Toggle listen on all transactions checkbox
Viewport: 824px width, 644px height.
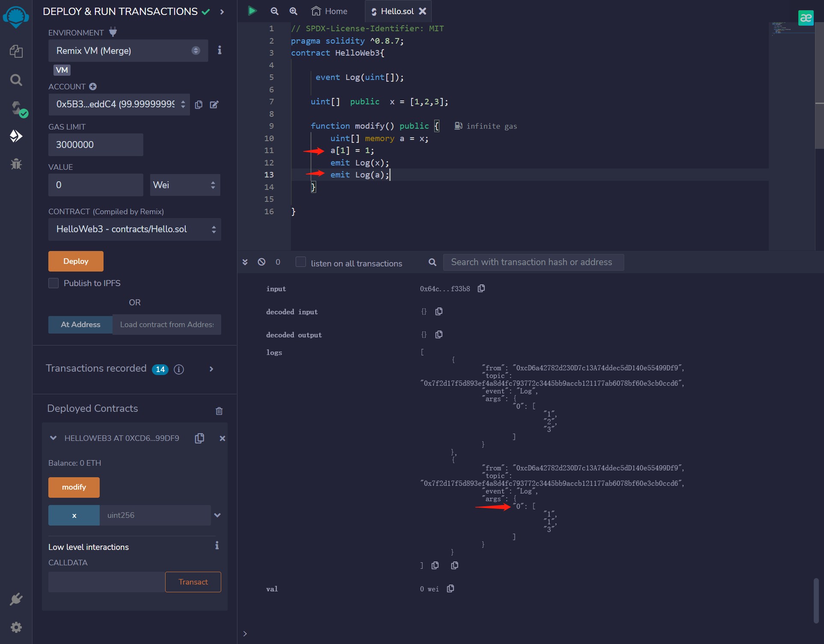tap(301, 262)
